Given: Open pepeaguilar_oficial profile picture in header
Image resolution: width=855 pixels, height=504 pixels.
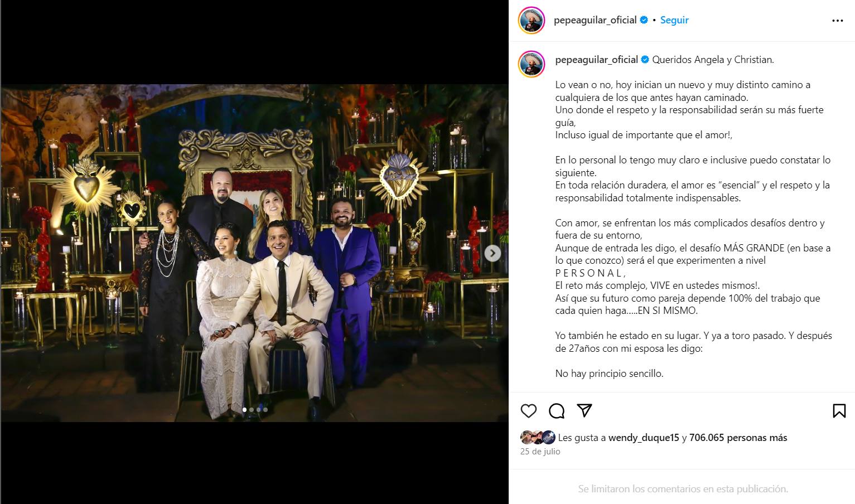Looking at the screenshot, I should pos(532,21).
